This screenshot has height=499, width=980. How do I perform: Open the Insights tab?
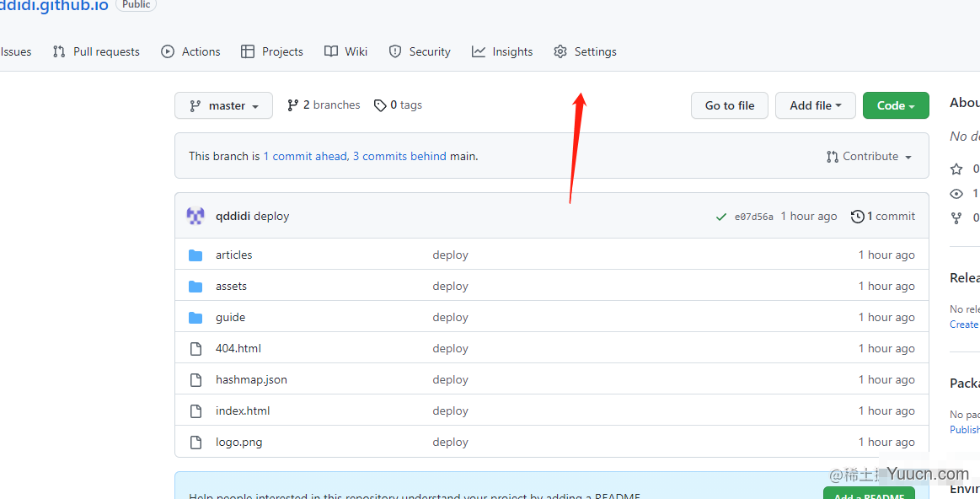[x=502, y=52]
